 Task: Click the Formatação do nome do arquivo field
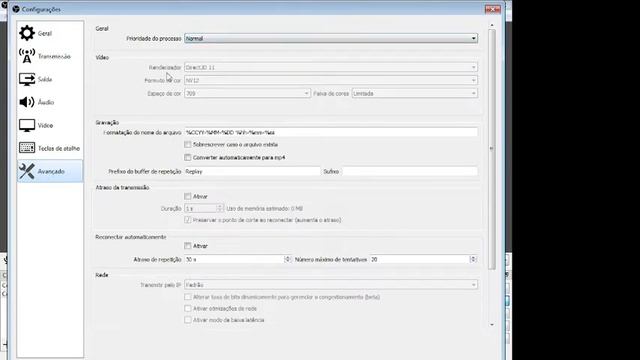pos(331,132)
